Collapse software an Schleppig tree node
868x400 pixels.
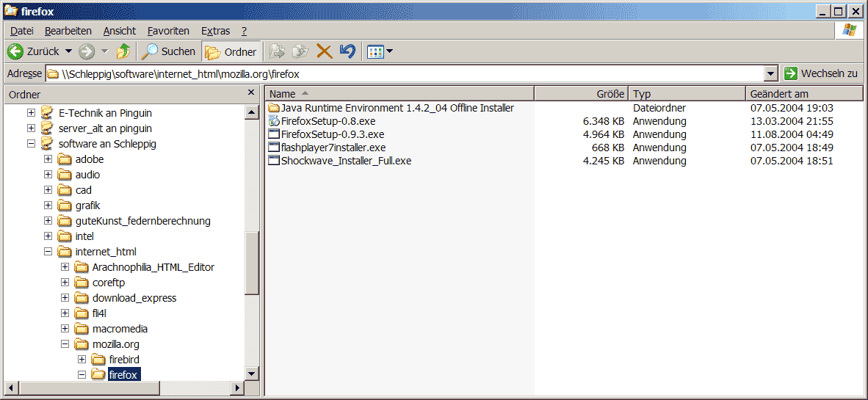point(31,144)
